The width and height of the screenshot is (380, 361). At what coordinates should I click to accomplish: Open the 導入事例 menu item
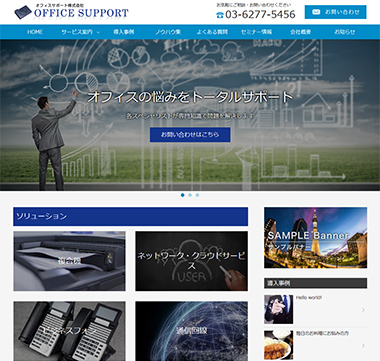point(124,32)
